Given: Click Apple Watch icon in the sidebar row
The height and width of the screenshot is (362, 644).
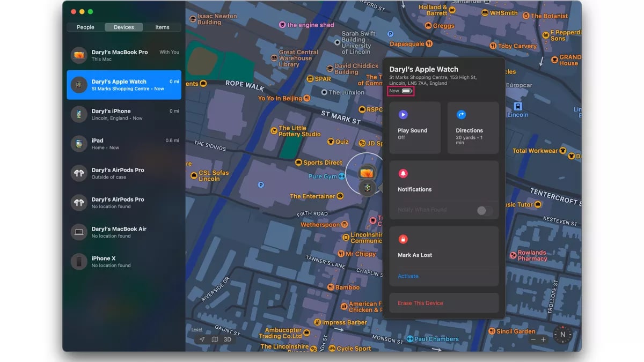Looking at the screenshot, I should tap(79, 85).
